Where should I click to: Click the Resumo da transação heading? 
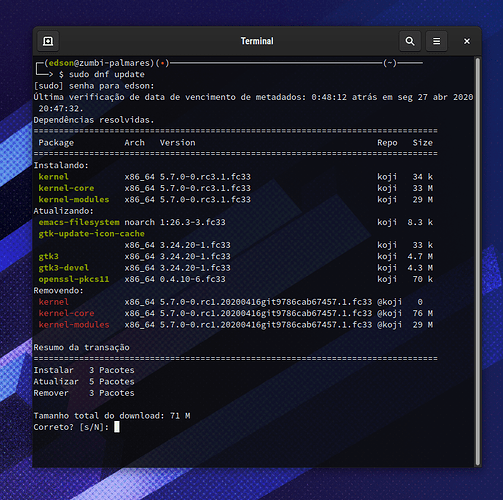82,347
